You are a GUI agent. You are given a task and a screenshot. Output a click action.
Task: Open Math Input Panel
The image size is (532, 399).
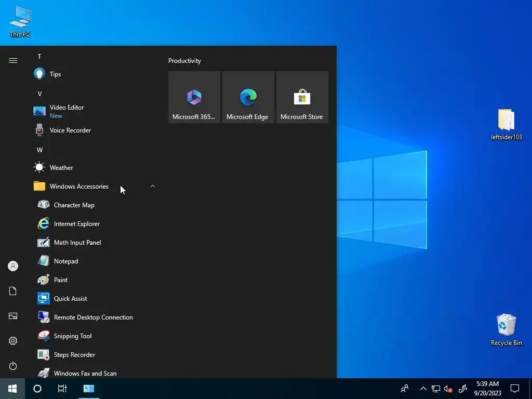click(x=94, y=242)
